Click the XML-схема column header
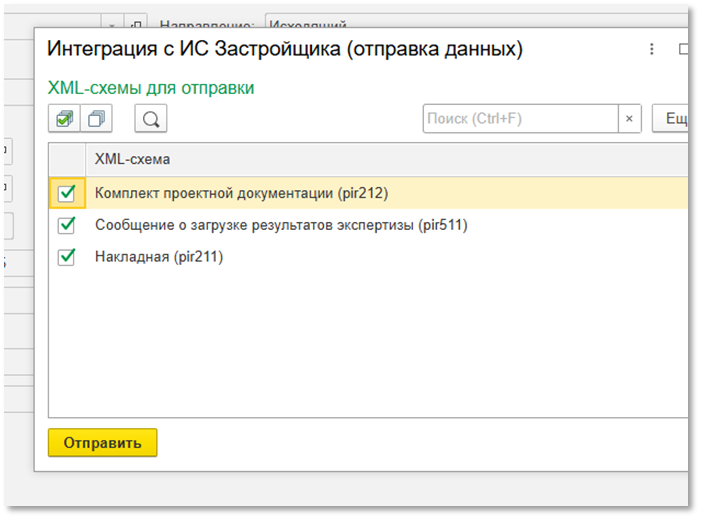 (x=132, y=159)
